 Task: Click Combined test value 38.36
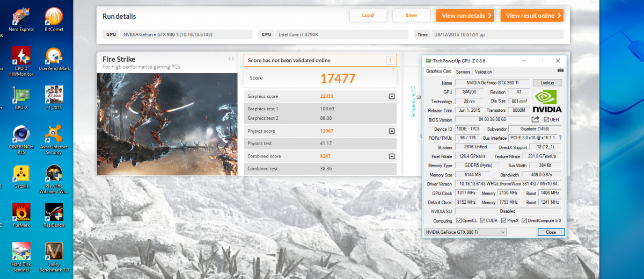(326, 168)
